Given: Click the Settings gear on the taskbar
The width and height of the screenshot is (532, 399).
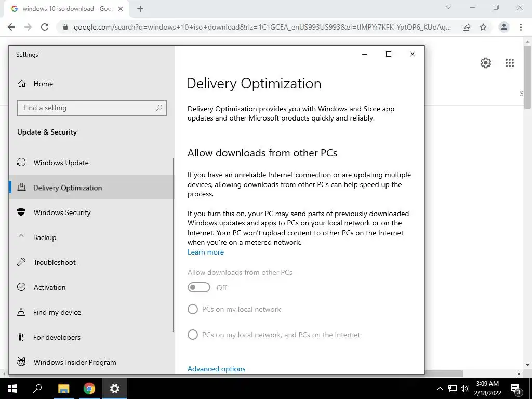Looking at the screenshot, I should [115, 389].
